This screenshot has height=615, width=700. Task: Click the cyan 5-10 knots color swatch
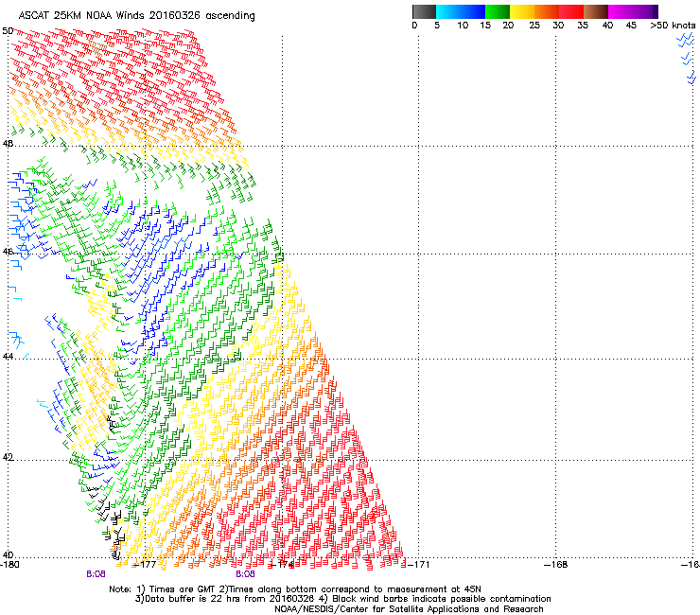pos(448,11)
